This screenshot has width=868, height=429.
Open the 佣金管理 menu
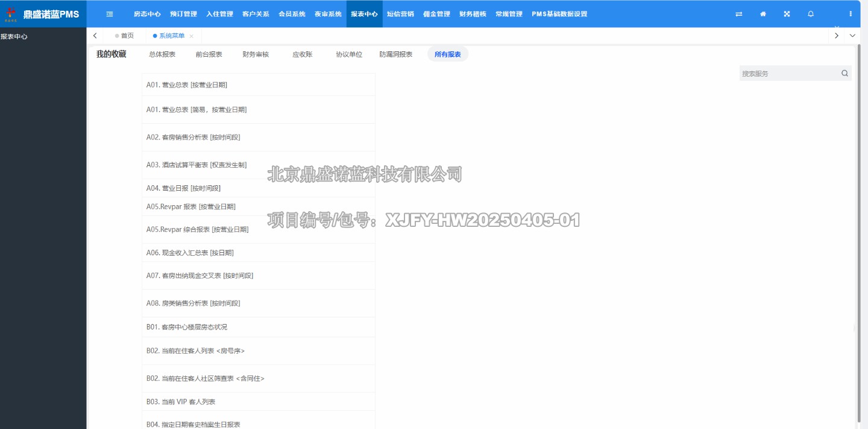(436, 14)
